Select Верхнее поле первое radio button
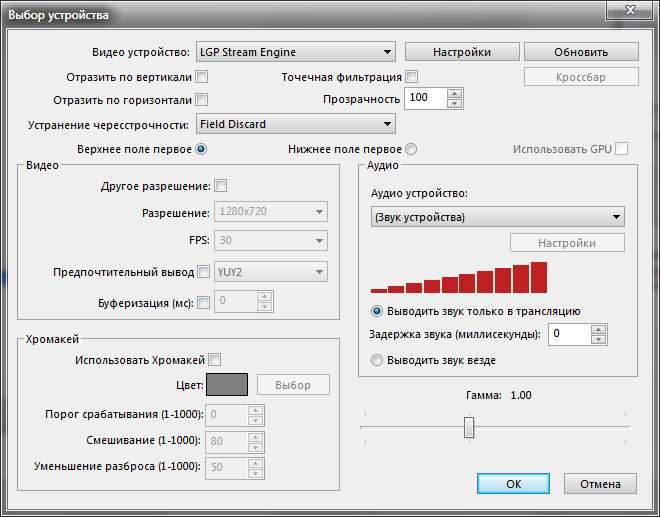 201,149
